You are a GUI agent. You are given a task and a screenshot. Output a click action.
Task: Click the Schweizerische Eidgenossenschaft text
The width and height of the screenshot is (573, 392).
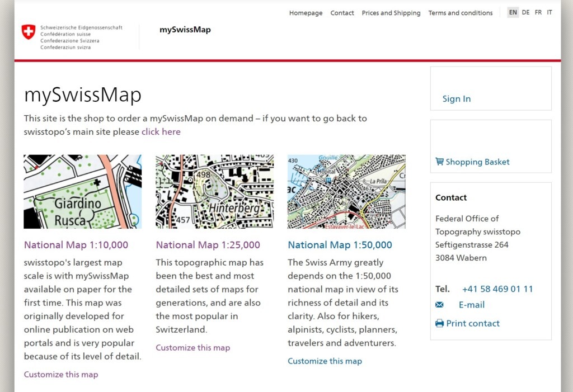coord(81,27)
